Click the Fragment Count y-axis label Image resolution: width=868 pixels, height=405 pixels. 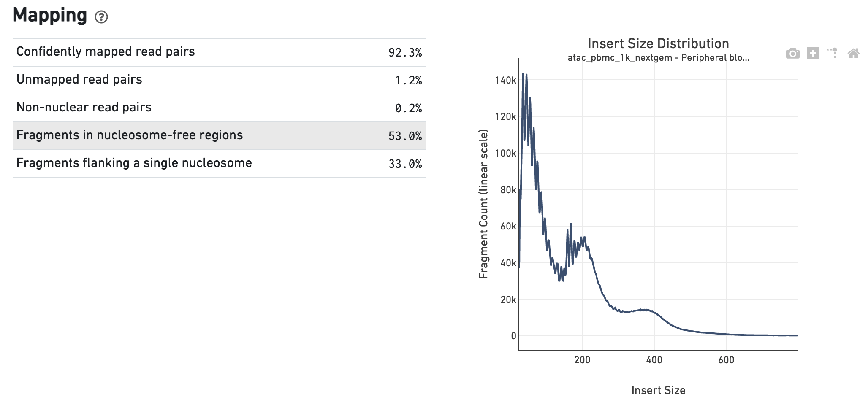coord(483,204)
